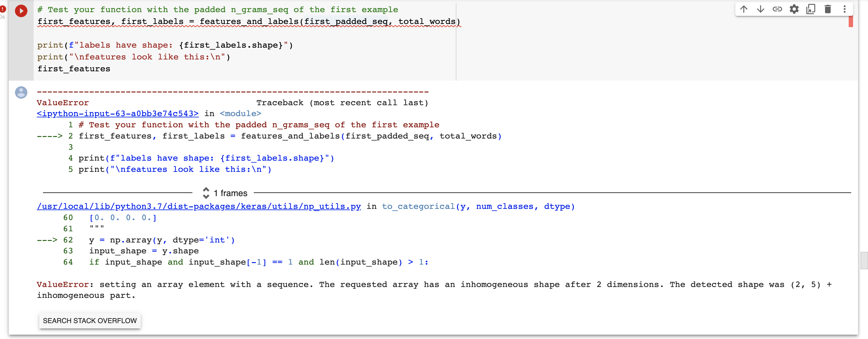This screenshot has height=339, width=868.
Task: Open the np_utils.py source file link
Action: click(198, 206)
